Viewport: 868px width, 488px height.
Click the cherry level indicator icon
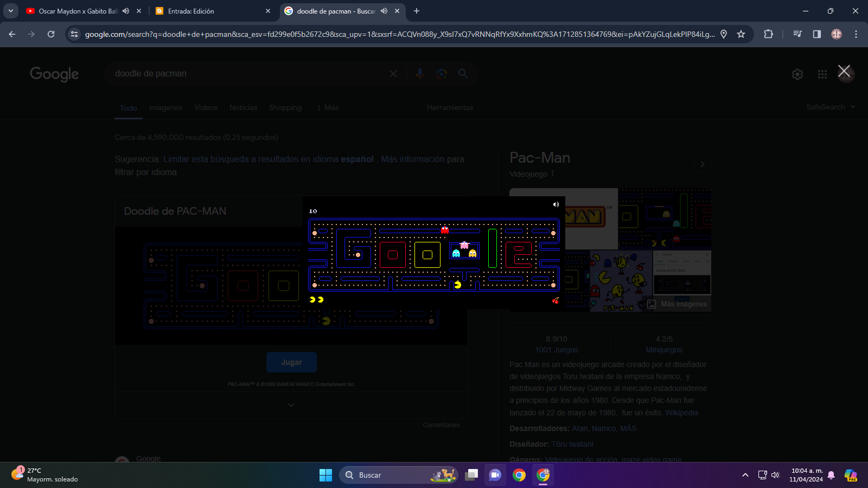[x=556, y=300]
